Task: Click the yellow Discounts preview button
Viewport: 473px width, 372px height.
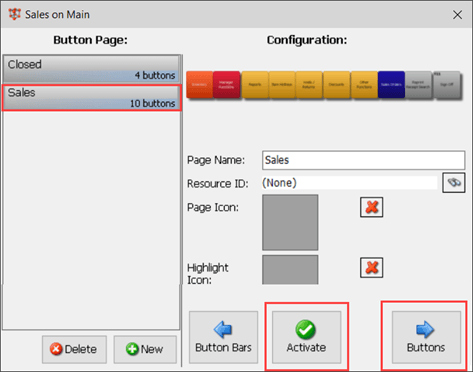Action: click(337, 85)
